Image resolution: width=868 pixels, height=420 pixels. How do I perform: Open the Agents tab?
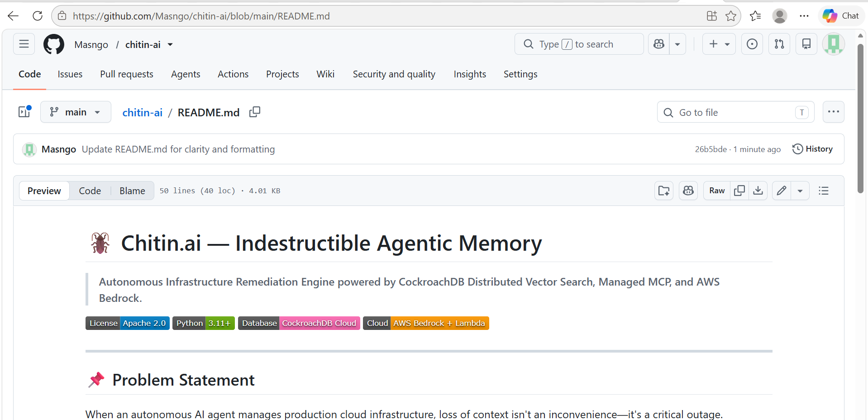point(186,74)
